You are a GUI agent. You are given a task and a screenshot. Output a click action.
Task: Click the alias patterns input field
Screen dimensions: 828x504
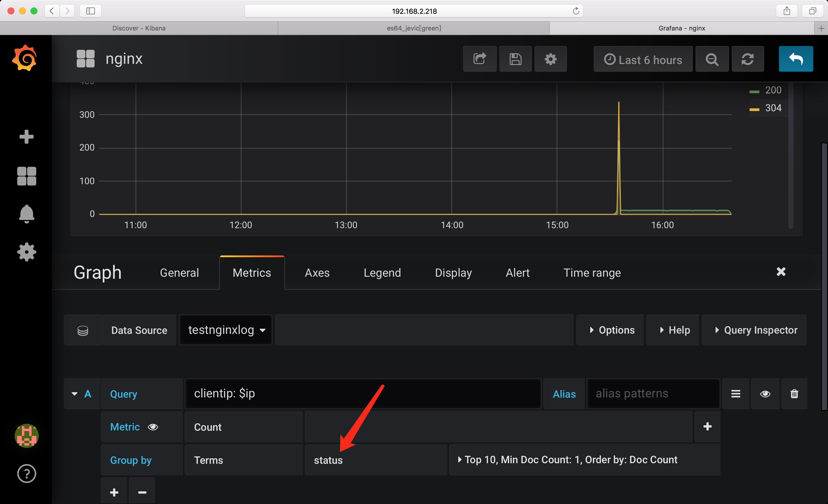click(x=653, y=394)
